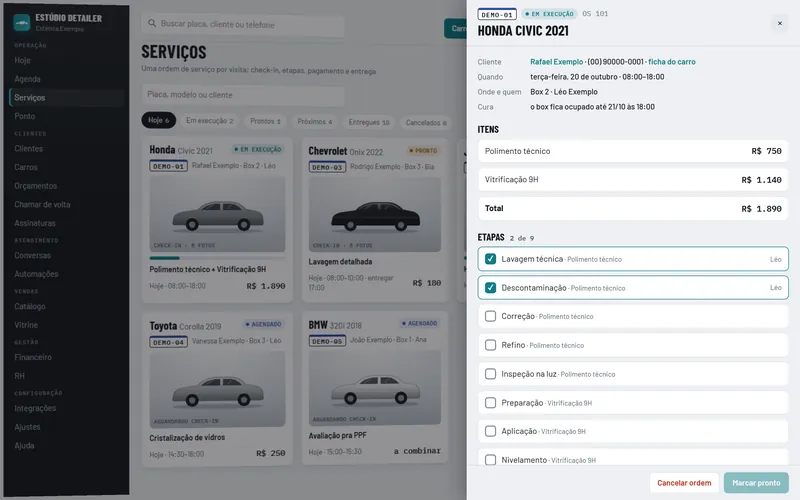Check the Aplicação step
800x500 pixels.
[x=490, y=431]
